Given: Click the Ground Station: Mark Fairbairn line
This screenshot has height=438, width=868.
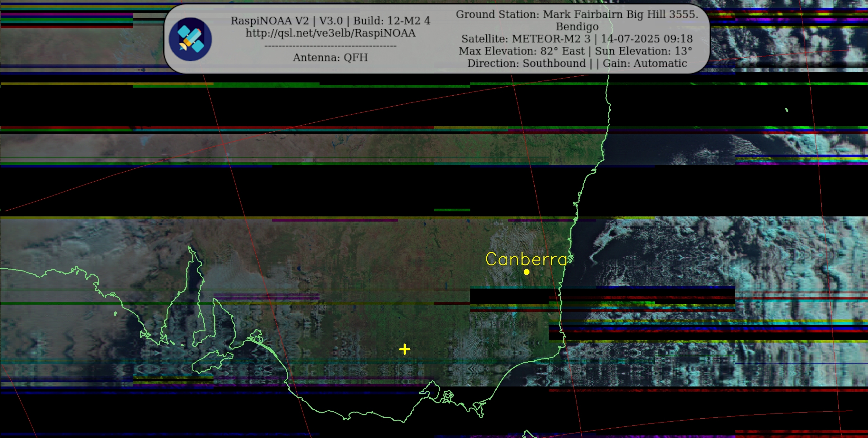Looking at the screenshot, I should point(577,14).
